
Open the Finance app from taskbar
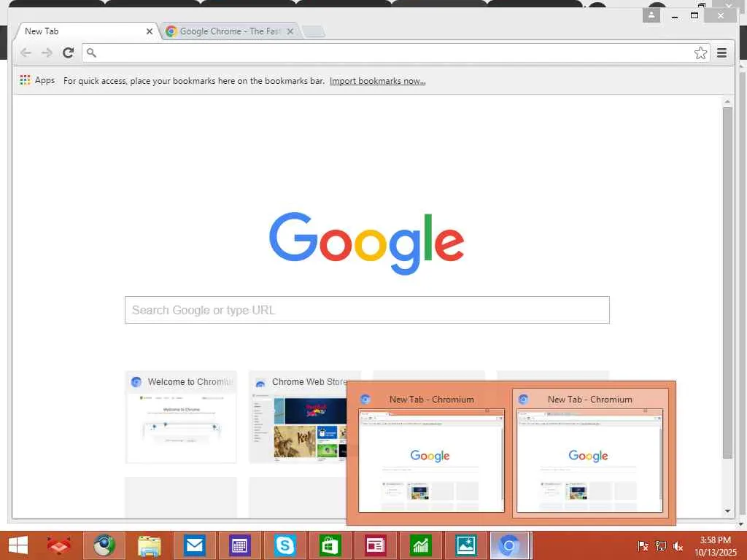click(x=420, y=545)
